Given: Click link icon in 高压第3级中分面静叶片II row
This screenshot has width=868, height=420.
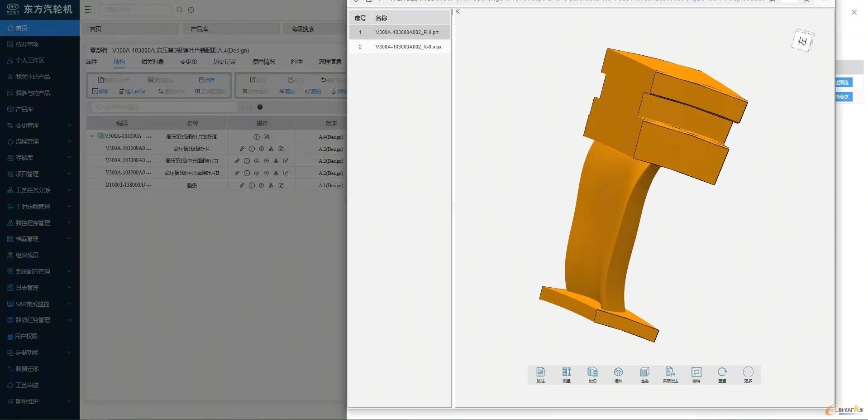Looking at the screenshot, I should pos(237,173).
